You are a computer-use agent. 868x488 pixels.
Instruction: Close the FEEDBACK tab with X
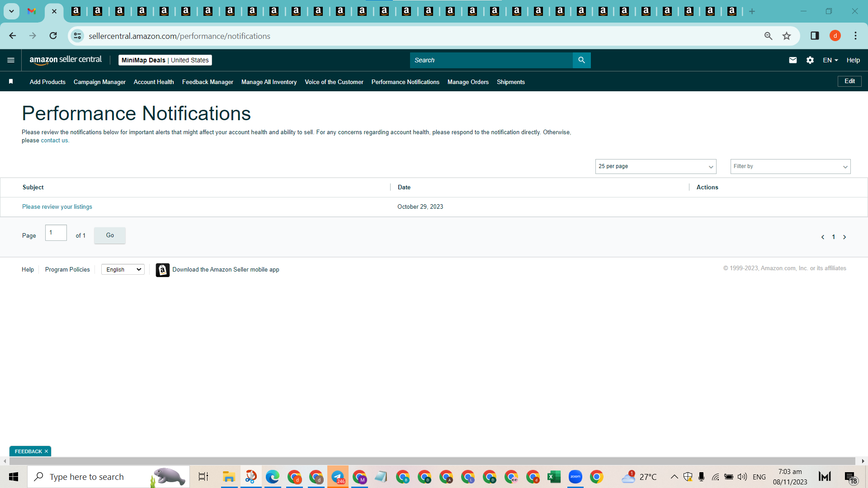46,451
